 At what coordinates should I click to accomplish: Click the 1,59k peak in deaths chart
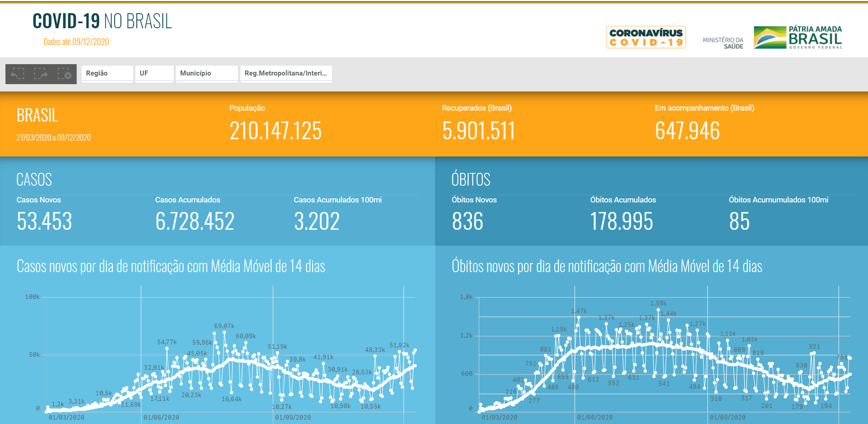tap(659, 310)
